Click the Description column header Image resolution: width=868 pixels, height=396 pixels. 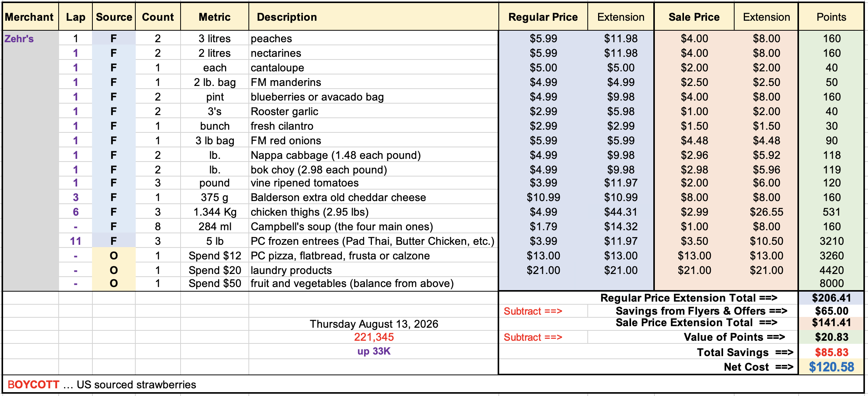coord(373,17)
